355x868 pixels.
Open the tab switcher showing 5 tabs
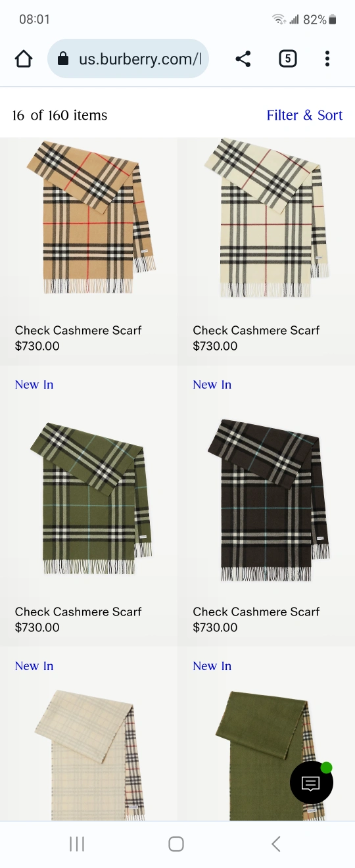[x=287, y=59]
